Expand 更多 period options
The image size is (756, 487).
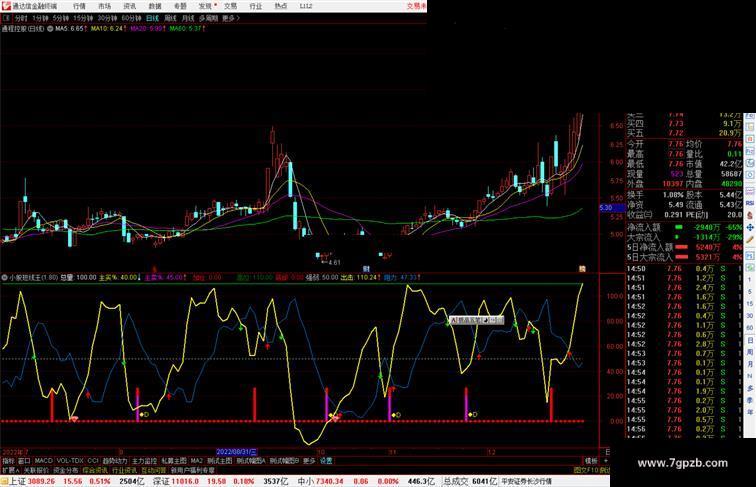(230, 18)
